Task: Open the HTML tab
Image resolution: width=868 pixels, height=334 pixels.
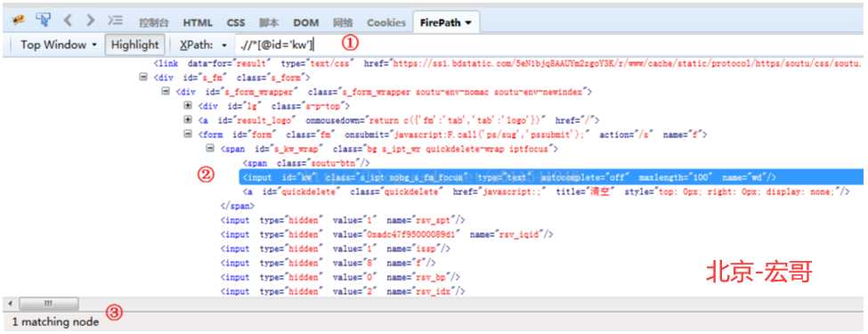Action: 198,22
